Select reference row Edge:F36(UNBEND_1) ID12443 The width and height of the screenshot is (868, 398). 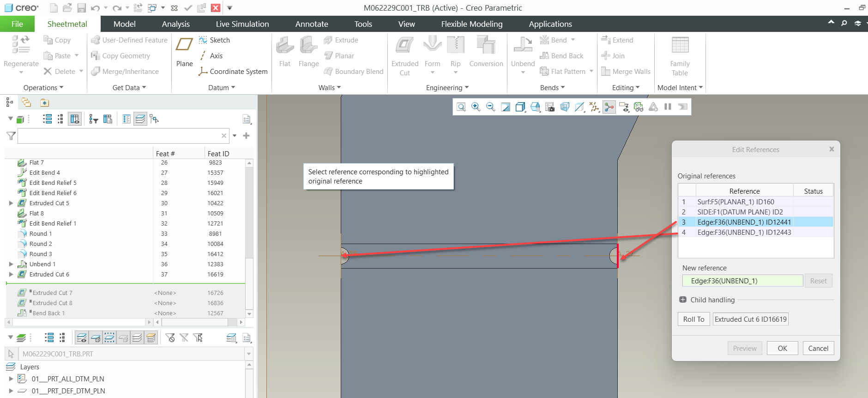(x=744, y=232)
